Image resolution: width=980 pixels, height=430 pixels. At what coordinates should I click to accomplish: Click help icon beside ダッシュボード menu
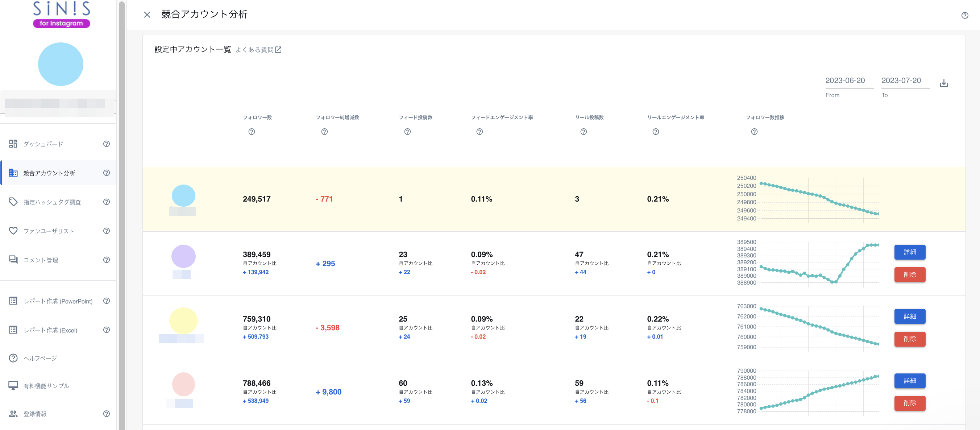pyautogui.click(x=107, y=144)
